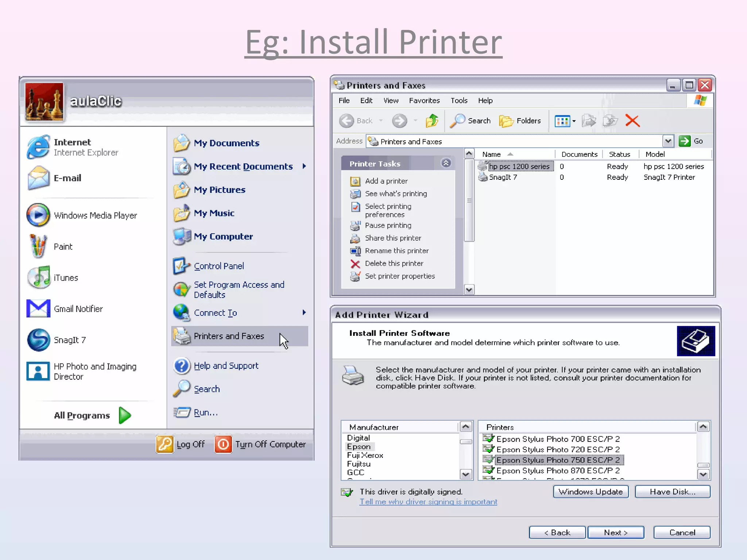Click the Back toolbar button
The height and width of the screenshot is (560, 747).
click(356, 121)
